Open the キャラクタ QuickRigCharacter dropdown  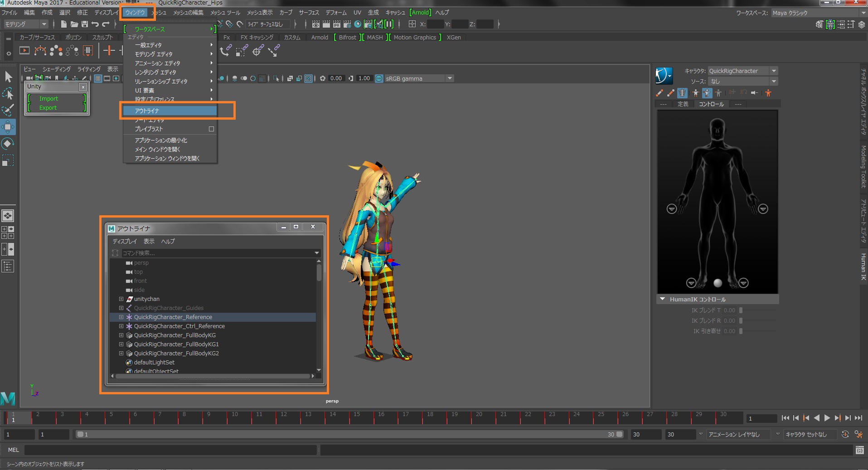pyautogui.click(x=743, y=71)
